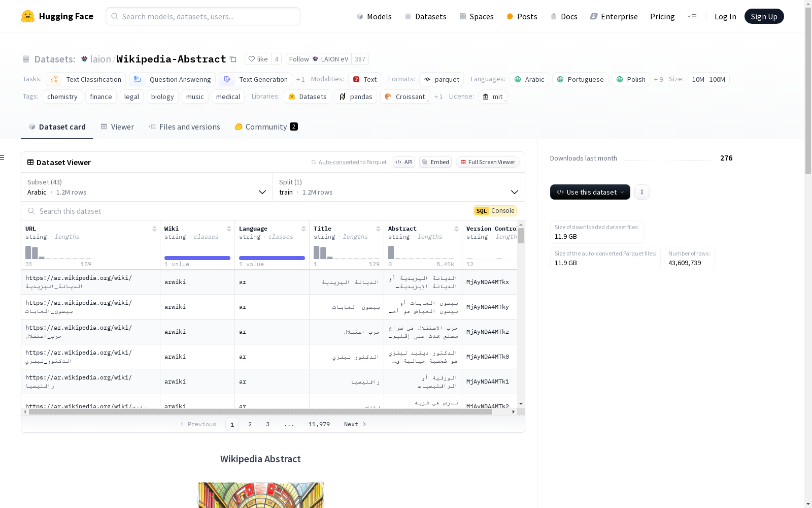The image size is (812, 508).
Task: Click the Hugging Face logo icon
Action: (28, 16)
